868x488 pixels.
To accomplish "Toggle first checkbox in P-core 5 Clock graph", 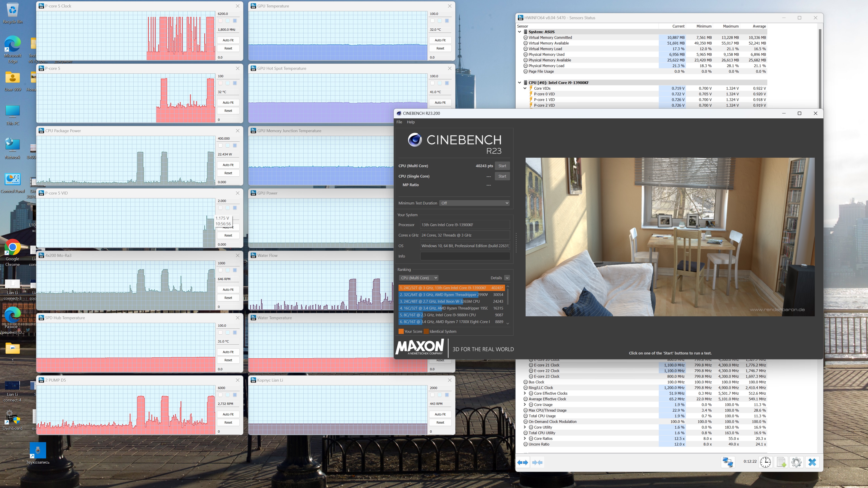I will pyautogui.click(x=220, y=21).
